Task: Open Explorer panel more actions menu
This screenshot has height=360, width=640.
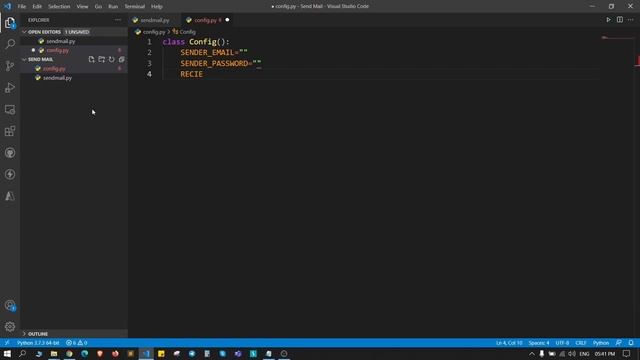Action: pyautogui.click(x=118, y=20)
